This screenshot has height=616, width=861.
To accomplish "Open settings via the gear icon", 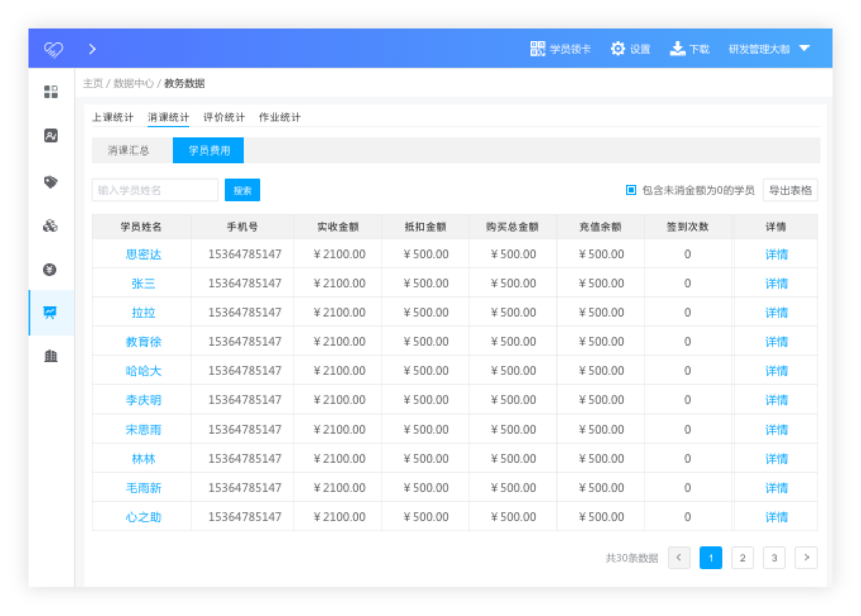I will click(x=618, y=49).
